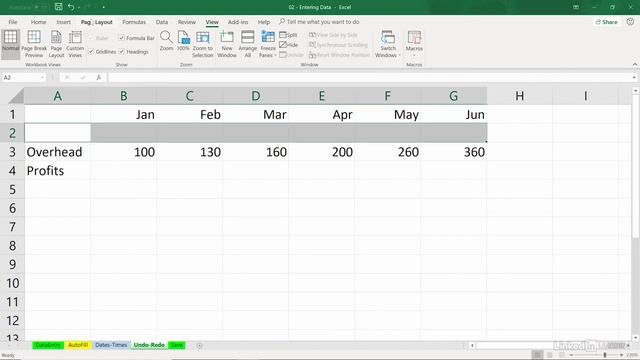Toggle the Ruler checkbox

click(x=99, y=38)
